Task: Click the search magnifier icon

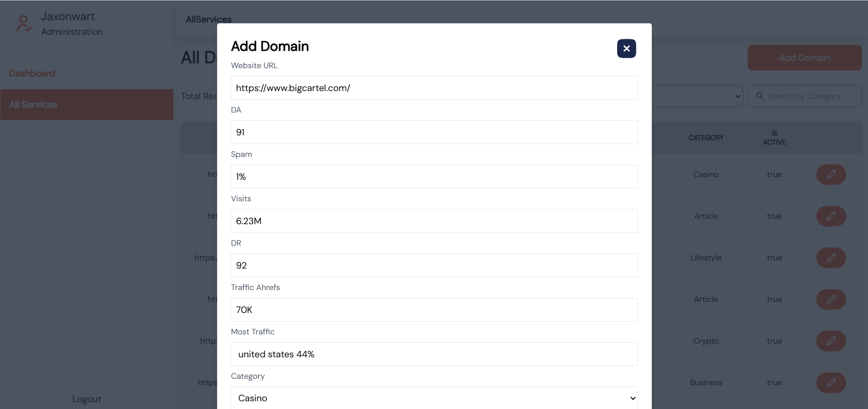Action: 760,96
